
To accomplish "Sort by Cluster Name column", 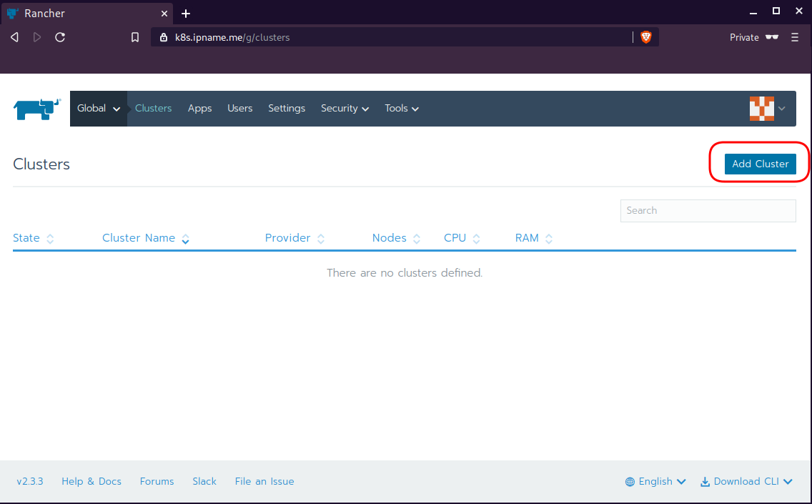I will click(145, 238).
